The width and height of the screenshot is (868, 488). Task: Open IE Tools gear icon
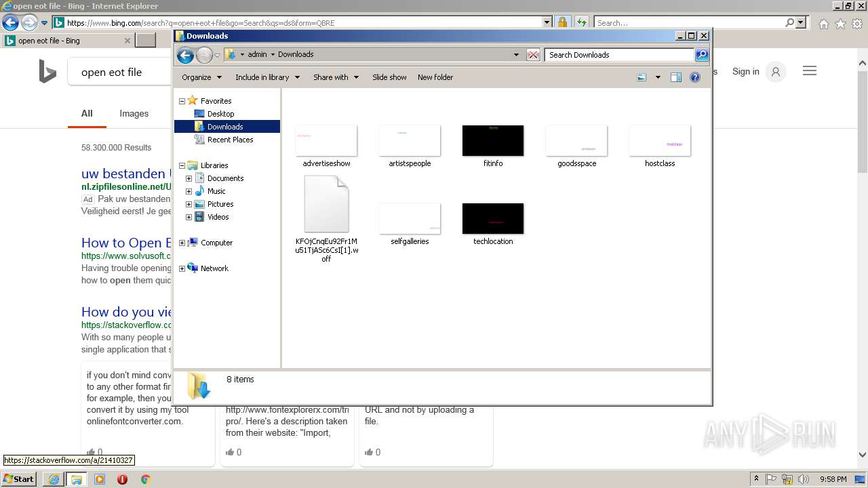pyautogui.click(x=857, y=24)
